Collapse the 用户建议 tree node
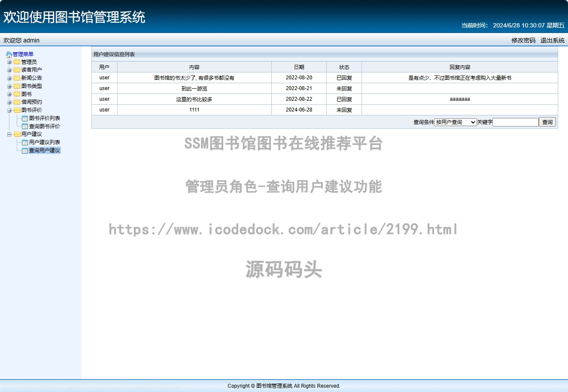 pos(9,134)
